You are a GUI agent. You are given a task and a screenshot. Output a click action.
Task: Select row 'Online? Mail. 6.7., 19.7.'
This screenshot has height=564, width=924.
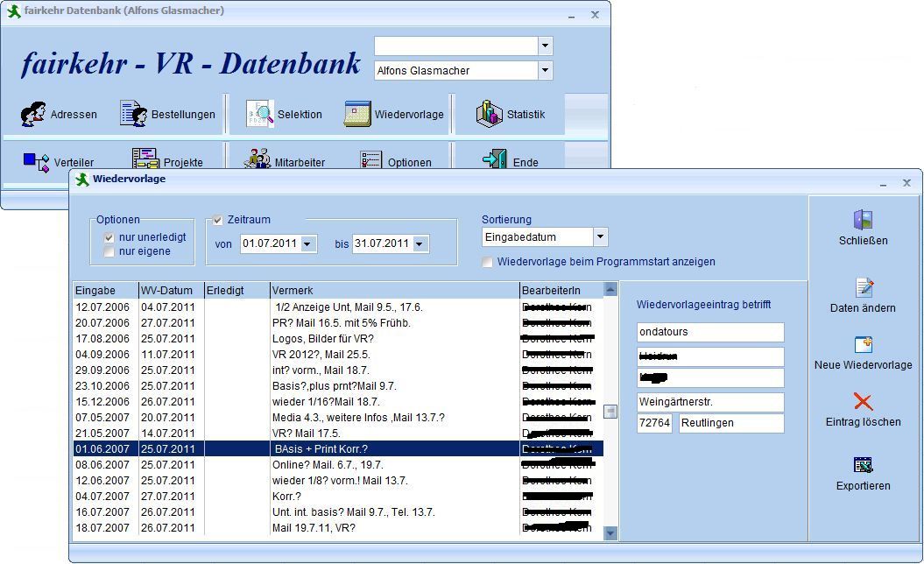(x=338, y=464)
